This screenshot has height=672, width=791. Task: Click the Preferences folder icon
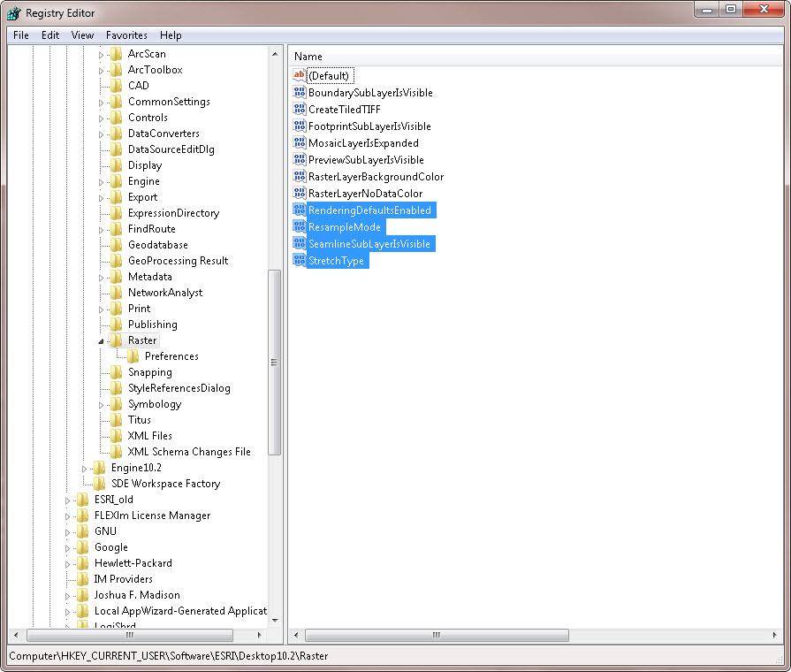133,356
